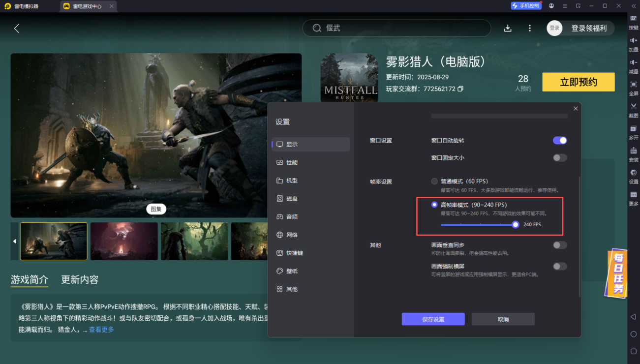This screenshot has width=640, height=364.
Task: Select the red-glow second gallery thumbnail
Action: pos(124,241)
